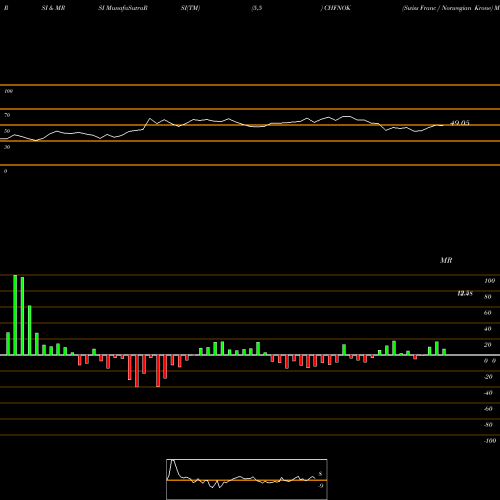Click the MR axis label 80
Viewport: 500px width, 500px height.
coord(488,297)
